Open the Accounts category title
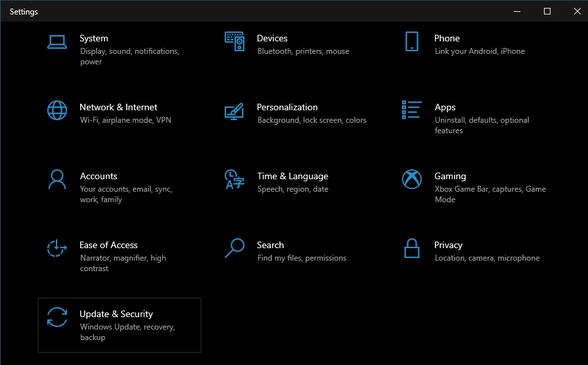588x365 pixels. (x=99, y=176)
